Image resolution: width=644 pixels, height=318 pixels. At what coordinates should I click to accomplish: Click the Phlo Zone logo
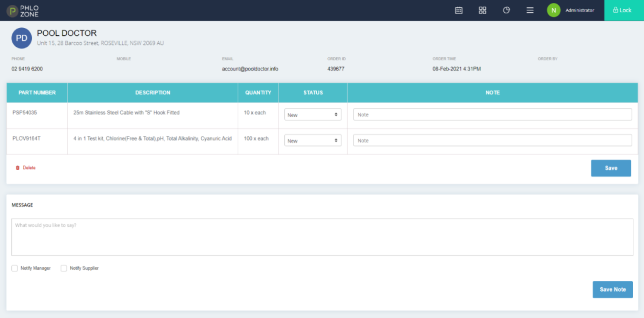23,11
